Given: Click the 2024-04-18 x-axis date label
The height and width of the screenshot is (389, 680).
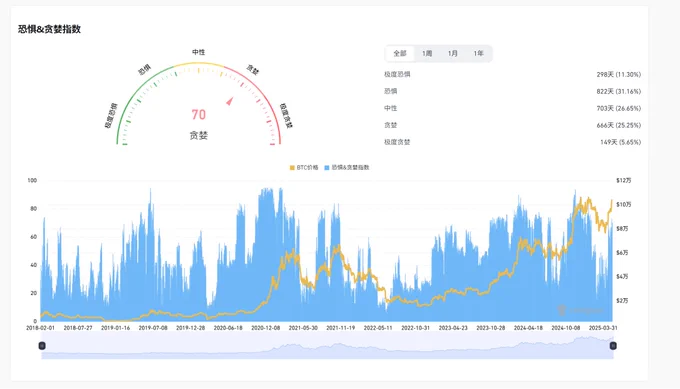Looking at the screenshot, I should 528,328.
